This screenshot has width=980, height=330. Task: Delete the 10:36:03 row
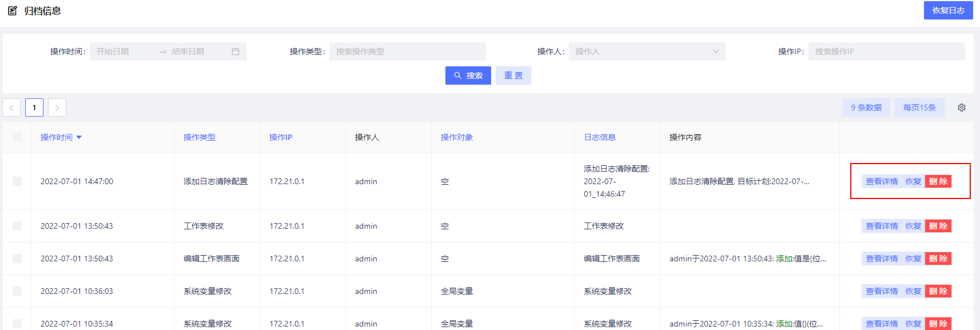tap(938, 291)
